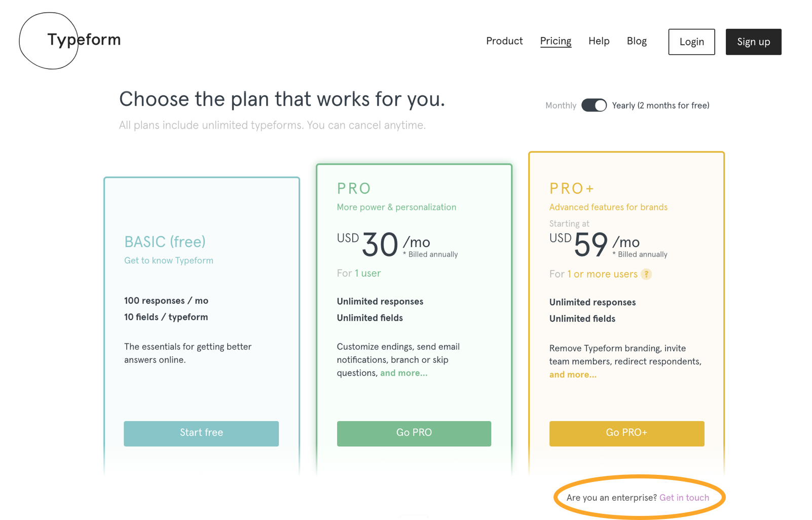The width and height of the screenshot is (812, 520).
Task: Open the Product menu item
Action: 504,41
